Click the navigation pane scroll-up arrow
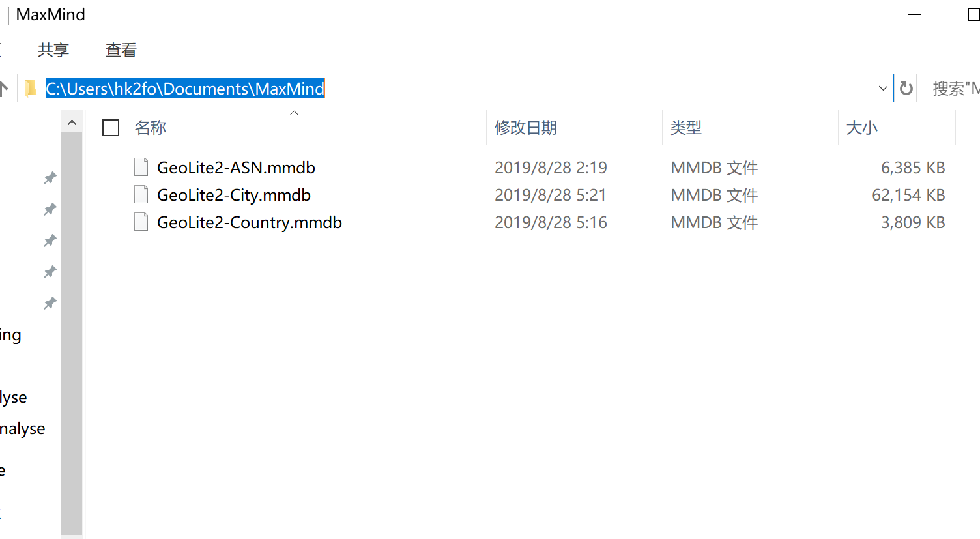This screenshot has width=980, height=539. point(72,122)
